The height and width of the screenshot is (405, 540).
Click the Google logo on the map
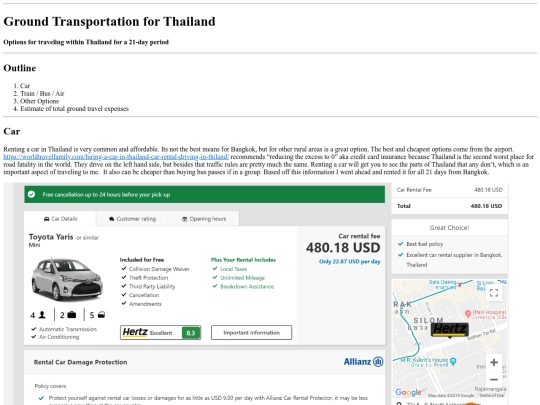(408, 392)
